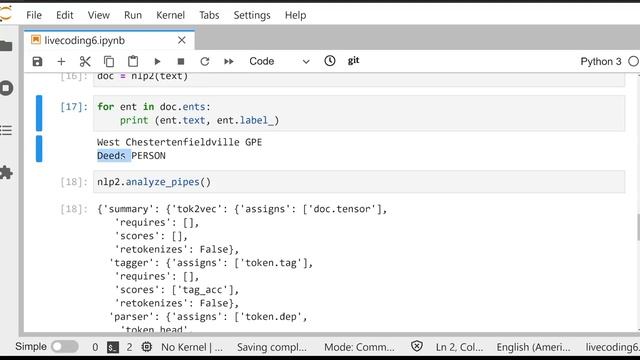Image resolution: width=640 pixels, height=360 pixels.
Task: Open the cell type dropdown showing Code
Action: click(x=280, y=61)
